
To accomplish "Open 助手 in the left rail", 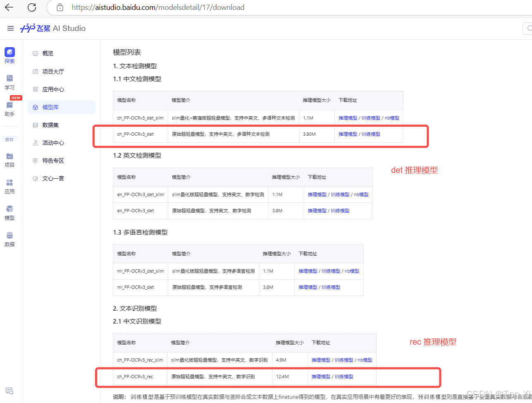I will point(10,108).
